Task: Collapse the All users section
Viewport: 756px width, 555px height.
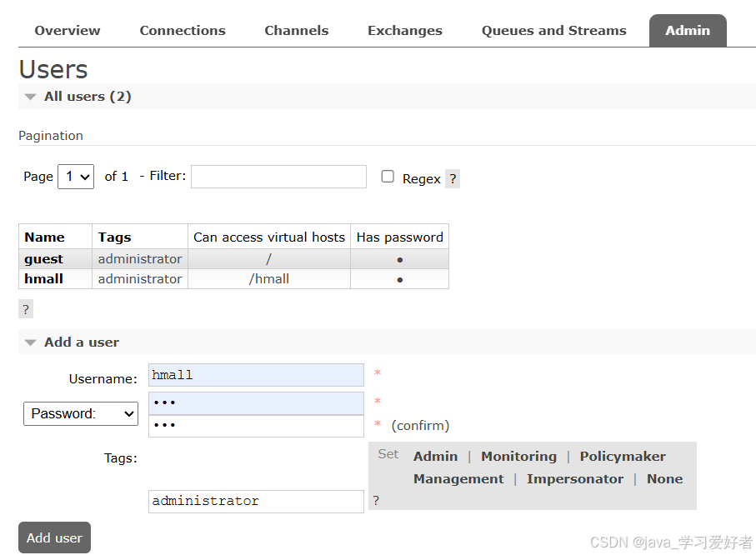Action: click(x=88, y=97)
